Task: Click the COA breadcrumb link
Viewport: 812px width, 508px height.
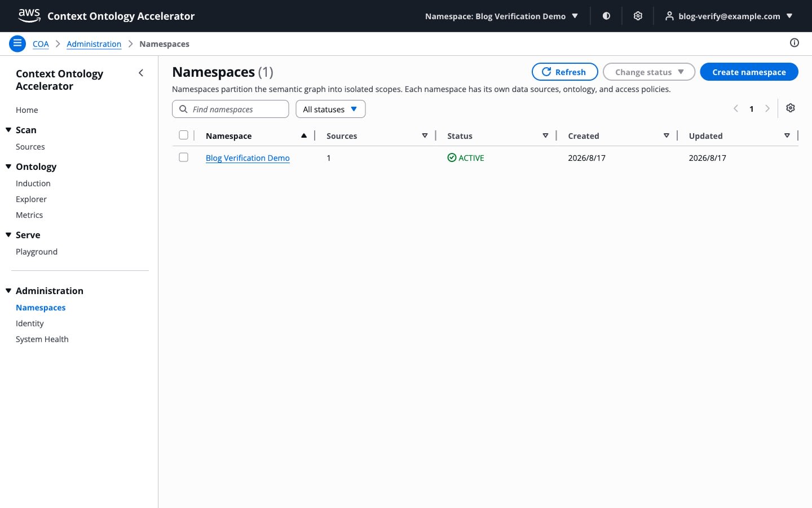Action: pyautogui.click(x=41, y=44)
